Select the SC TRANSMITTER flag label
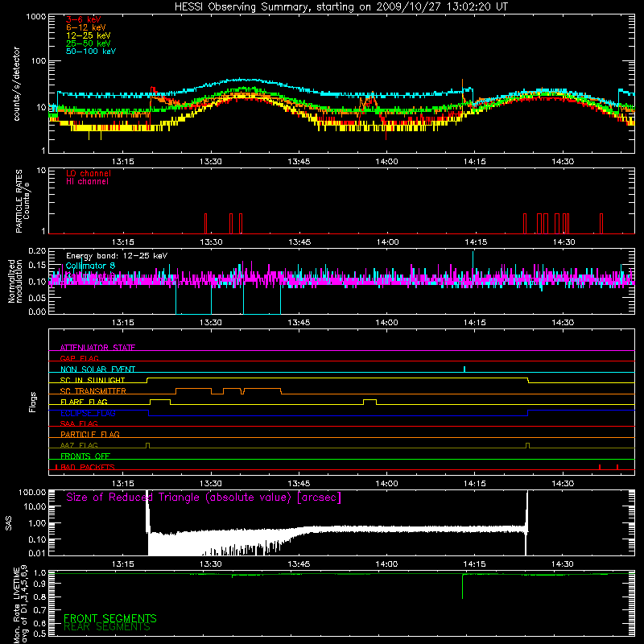Image resolution: width=644 pixels, height=644 pixels. coord(93,390)
